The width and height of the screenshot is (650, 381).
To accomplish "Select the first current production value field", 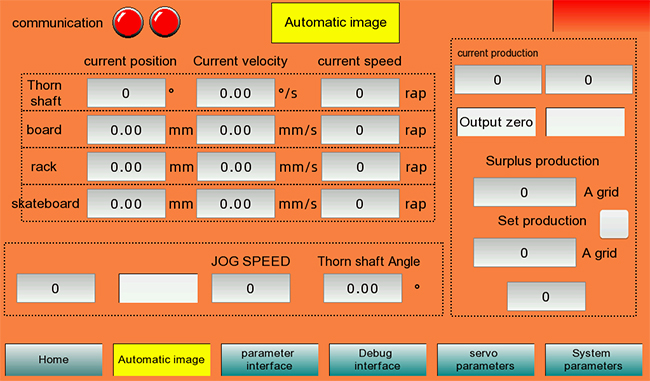I will point(498,80).
